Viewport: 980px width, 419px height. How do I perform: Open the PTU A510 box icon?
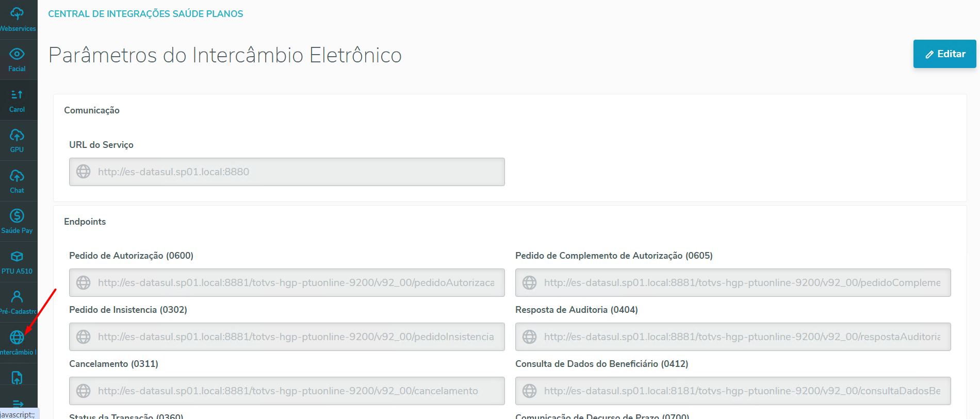coord(17,261)
